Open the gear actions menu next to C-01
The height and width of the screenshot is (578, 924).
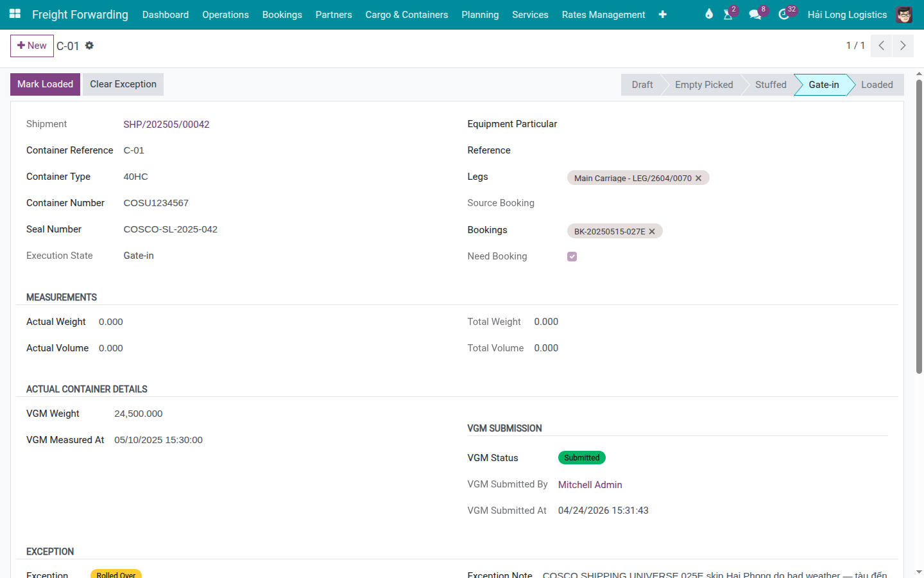[89, 46]
